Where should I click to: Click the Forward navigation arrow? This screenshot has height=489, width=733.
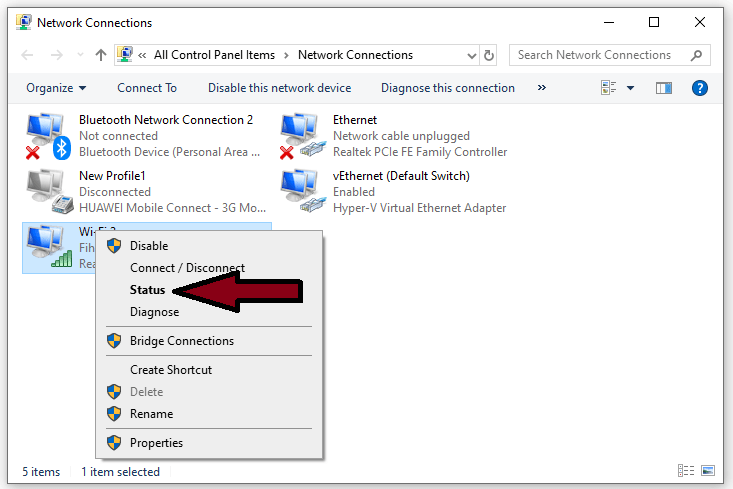[x=57, y=55]
